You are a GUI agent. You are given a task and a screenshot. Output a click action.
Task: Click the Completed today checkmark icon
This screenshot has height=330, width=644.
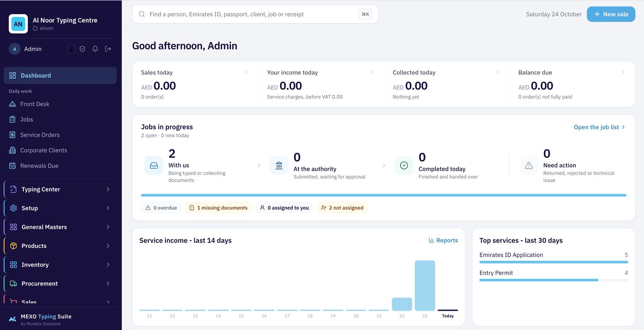(404, 166)
